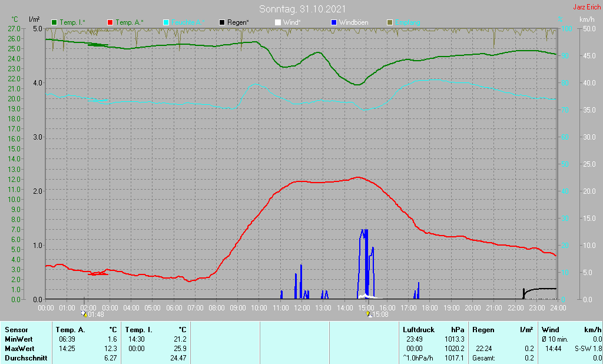Click the pressure trend '^1.0hPa/h'
The image size is (603, 364).
[418, 358]
